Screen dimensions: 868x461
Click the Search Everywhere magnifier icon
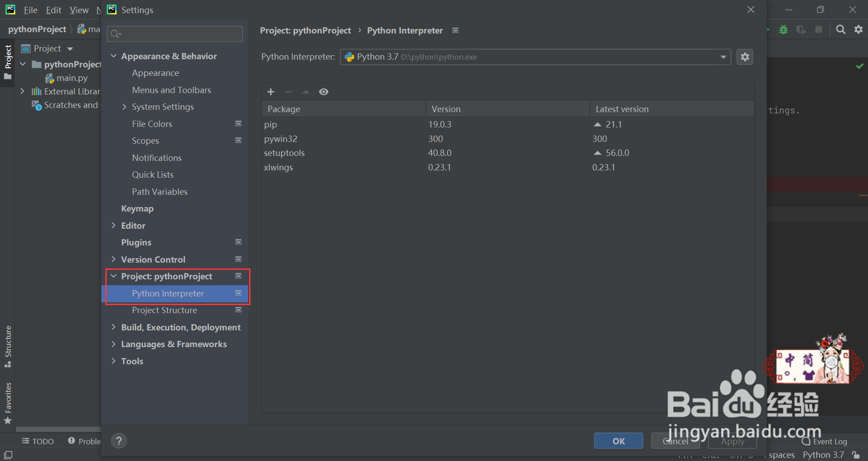[840, 29]
